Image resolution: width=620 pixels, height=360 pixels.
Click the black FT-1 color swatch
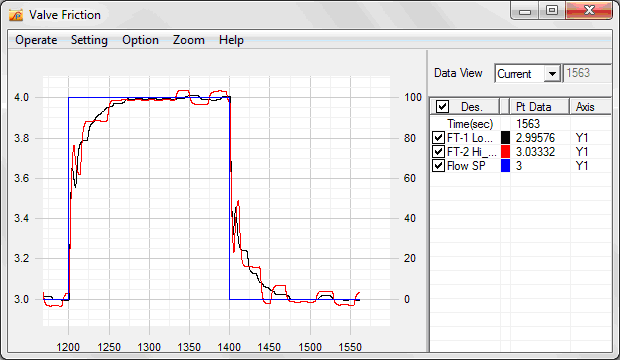pyautogui.click(x=505, y=138)
